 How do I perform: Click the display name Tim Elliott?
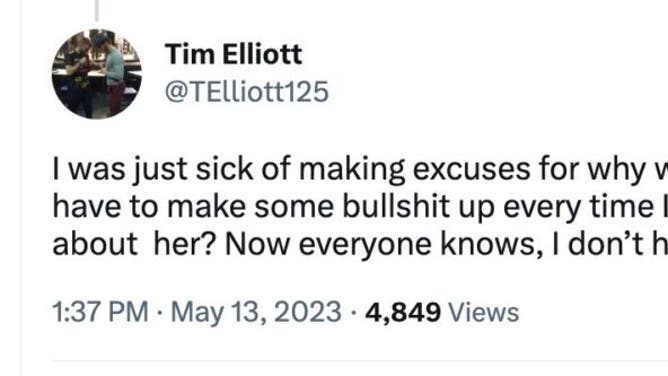click(234, 54)
